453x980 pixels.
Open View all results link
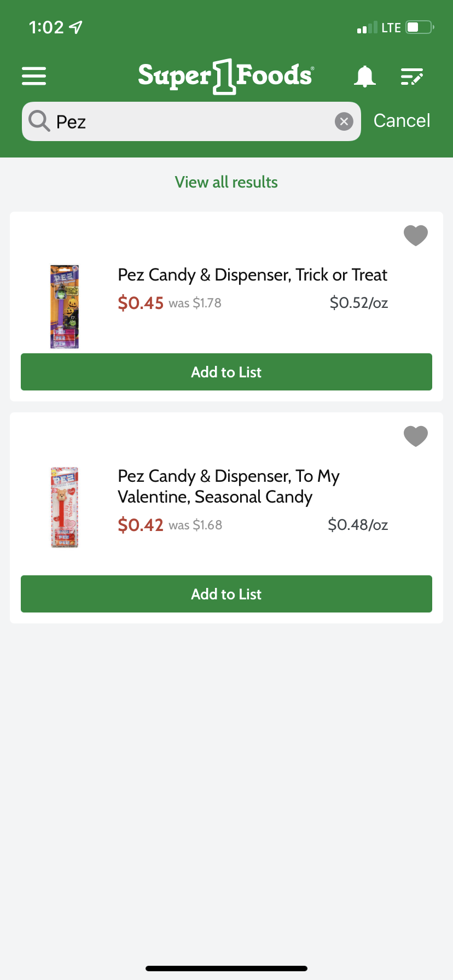point(226,182)
